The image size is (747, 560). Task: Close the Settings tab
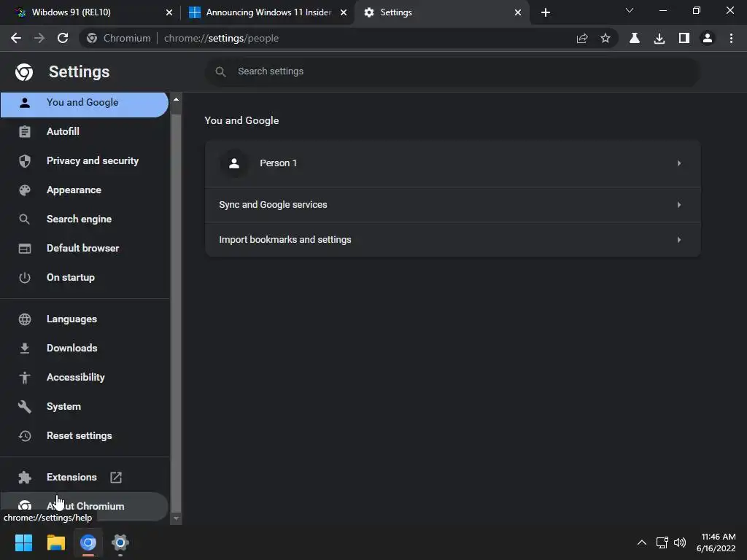[518, 12]
